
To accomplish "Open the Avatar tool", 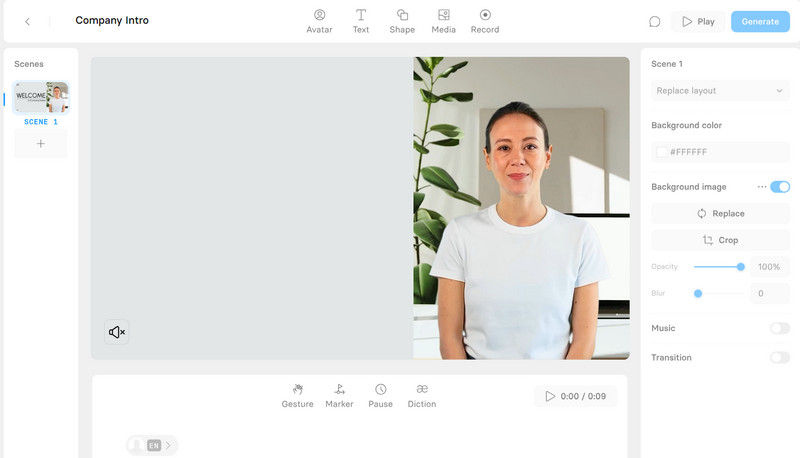I will (319, 21).
